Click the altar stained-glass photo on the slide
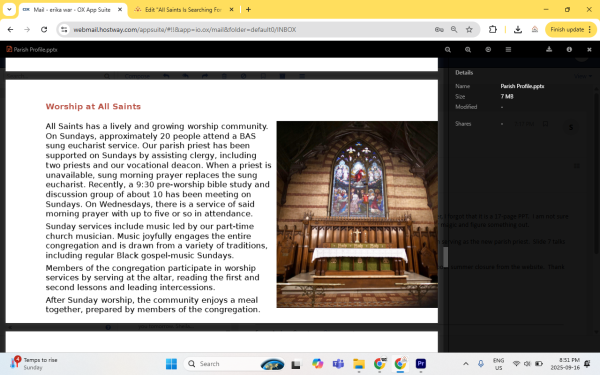This screenshot has height=375, width=600. pyautogui.click(x=357, y=214)
